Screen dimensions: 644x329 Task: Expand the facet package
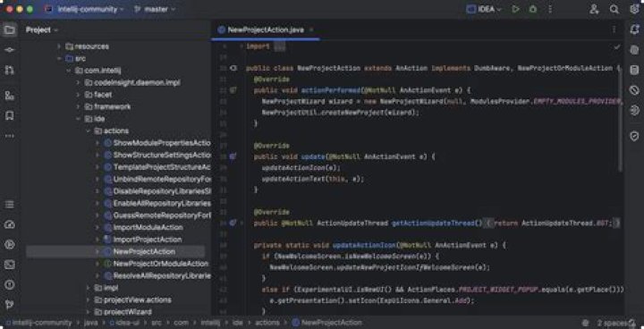78,95
